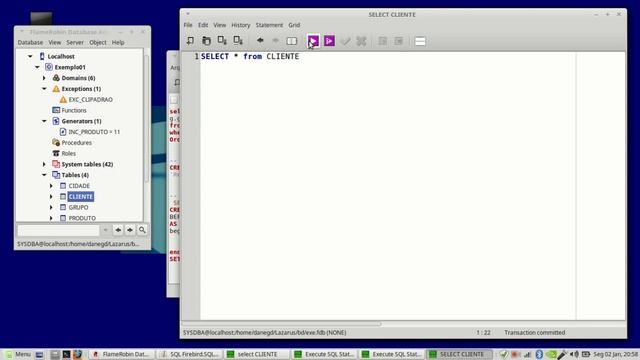Select the System tables (42) item
Image resolution: width=640 pixels, height=360 pixels.
[87, 164]
